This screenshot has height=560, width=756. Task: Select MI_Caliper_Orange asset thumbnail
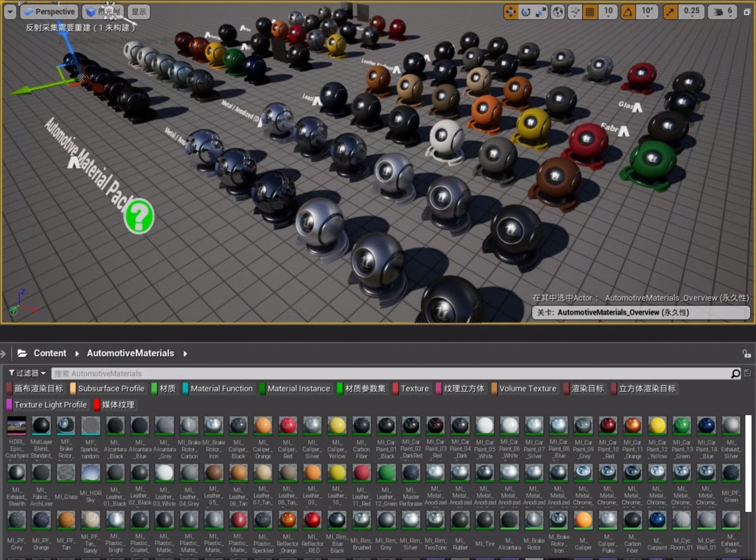(263, 426)
